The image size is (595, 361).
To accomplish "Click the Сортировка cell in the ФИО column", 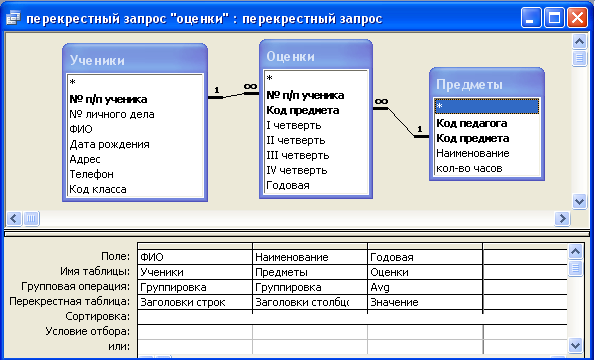I will coord(195,317).
